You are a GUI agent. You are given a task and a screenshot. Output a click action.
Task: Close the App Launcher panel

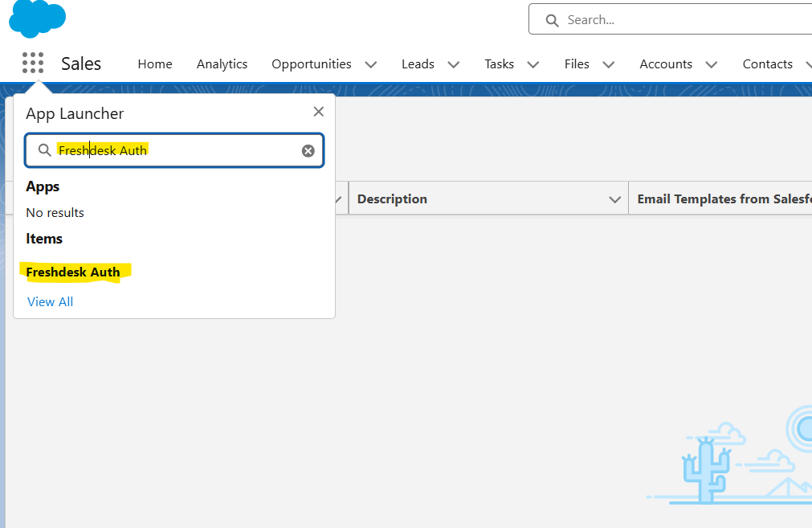click(319, 112)
